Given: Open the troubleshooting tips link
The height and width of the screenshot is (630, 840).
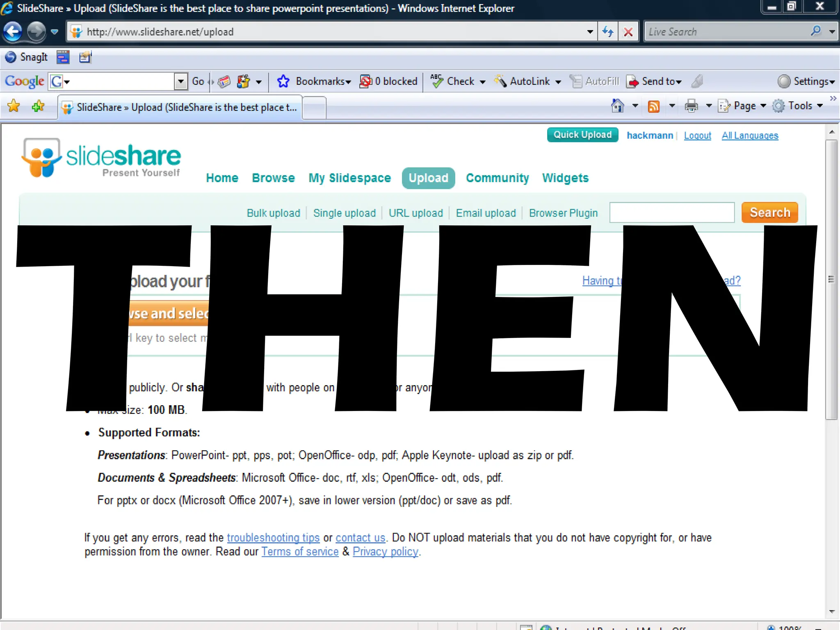Looking at the screenshot, I should [273, 537].
